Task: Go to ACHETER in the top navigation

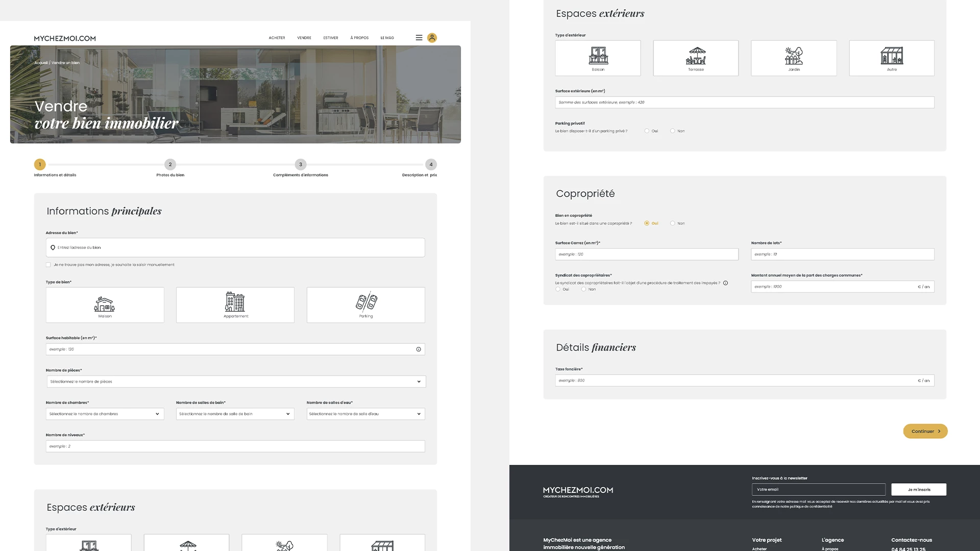Action: 277,38
